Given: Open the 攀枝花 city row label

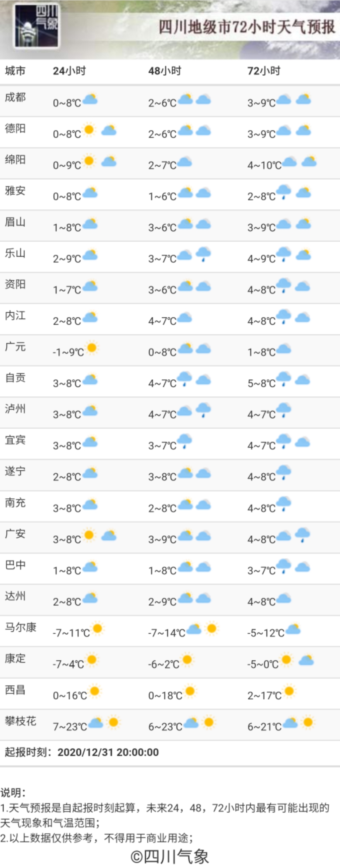Looking at the screenshot, I should coord(20,721).
